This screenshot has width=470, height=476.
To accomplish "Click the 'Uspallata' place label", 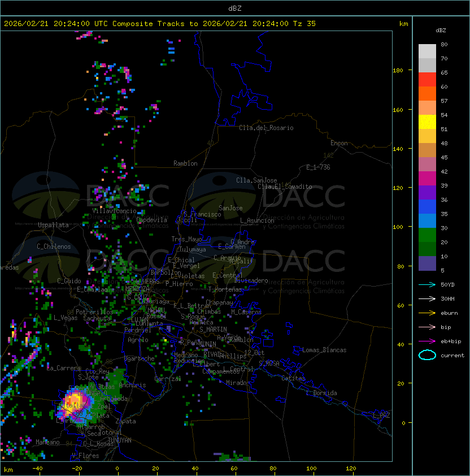I will pos(53,225).
